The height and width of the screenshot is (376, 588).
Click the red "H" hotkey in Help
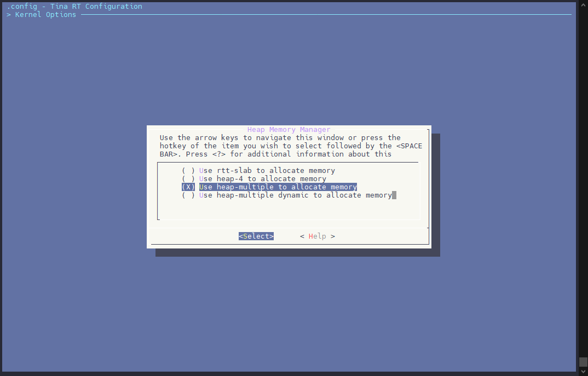click(x=311, y=236)
